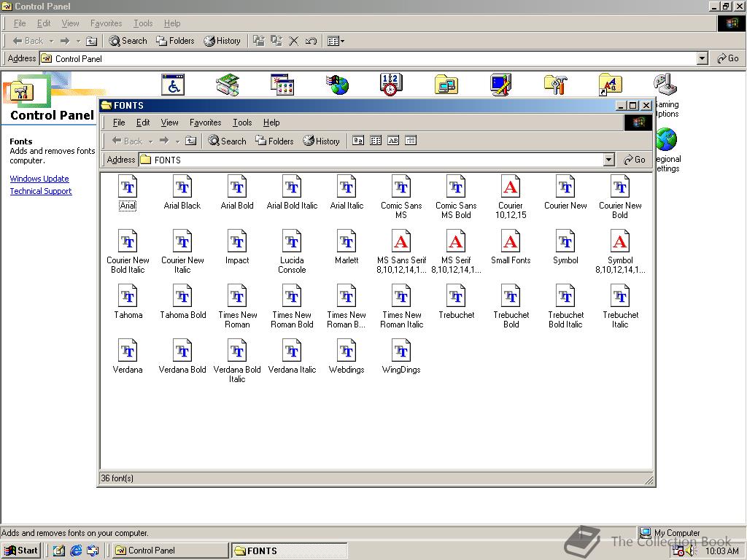
Task: Open the Arial Black font file
Action: [182, 192]
